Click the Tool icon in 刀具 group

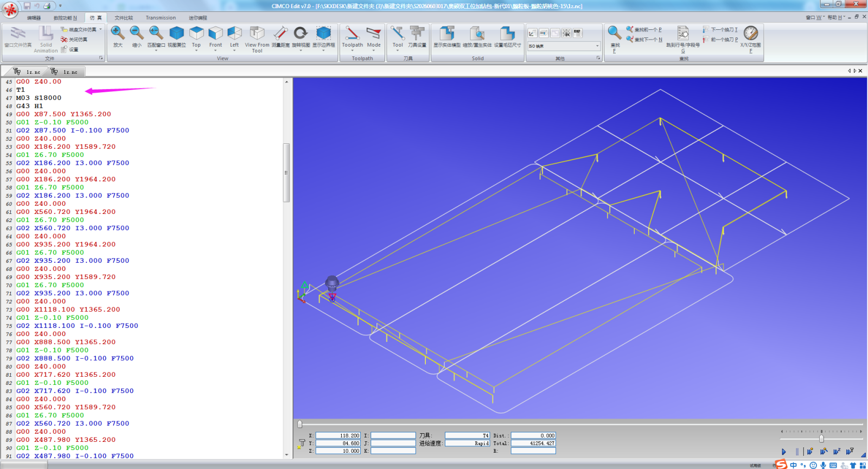click(x=398, y=34)
